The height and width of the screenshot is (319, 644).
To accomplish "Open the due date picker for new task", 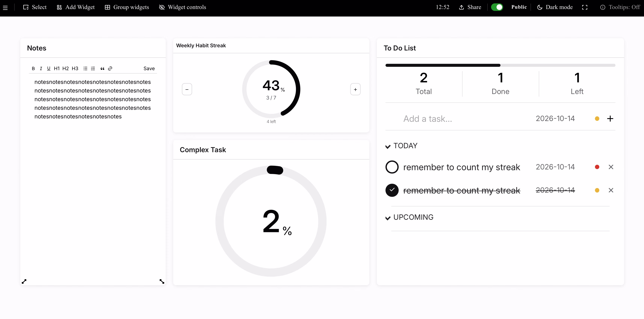I will [555, 118].
